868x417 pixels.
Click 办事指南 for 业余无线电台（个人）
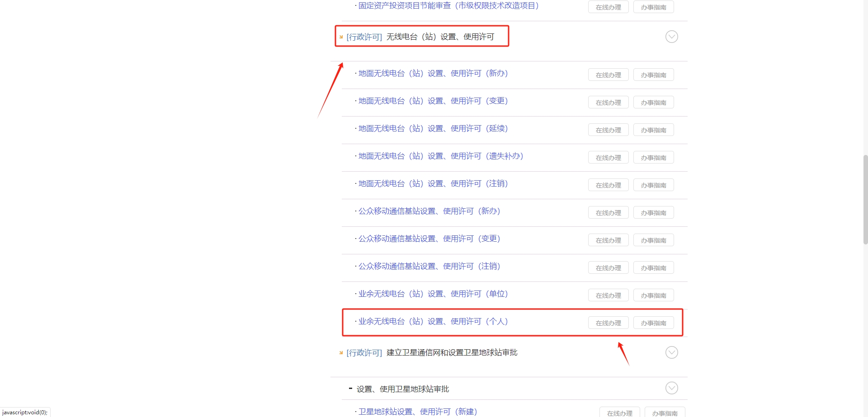(x=653, y=323)
